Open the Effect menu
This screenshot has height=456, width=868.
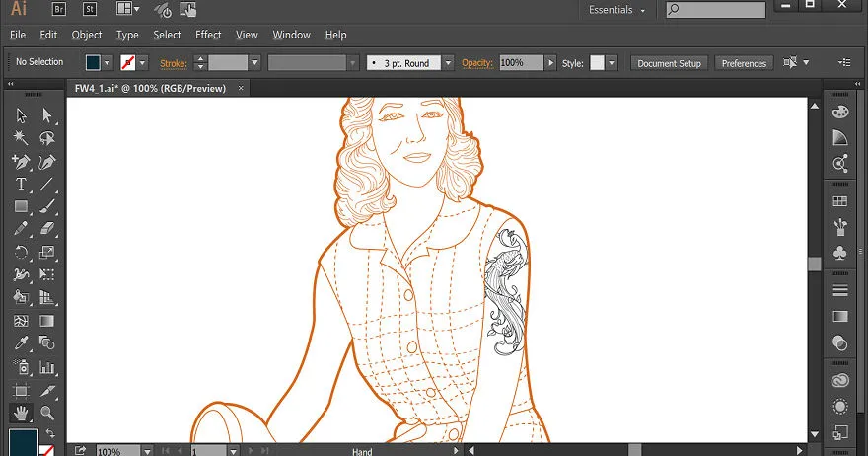coord(208,35)
